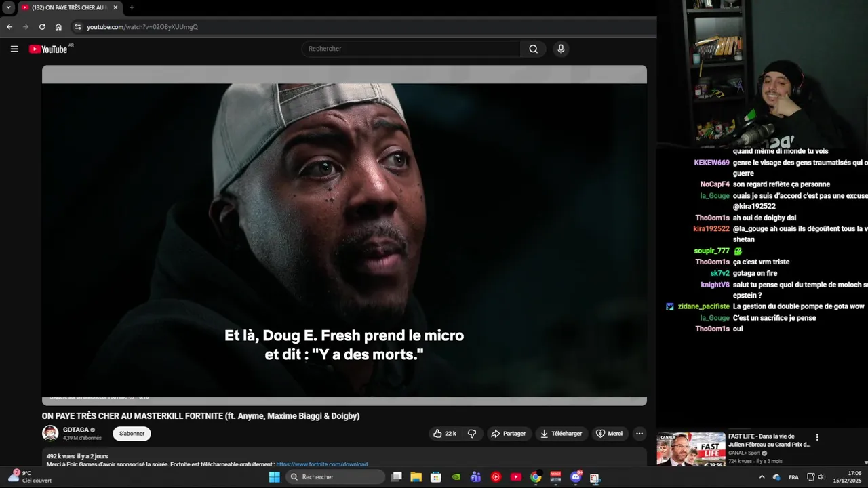Open Voicemeeter from the taskbar
The height and width of the screenshot is (488, 868).
pyautogui.click(x=555, y=477)
